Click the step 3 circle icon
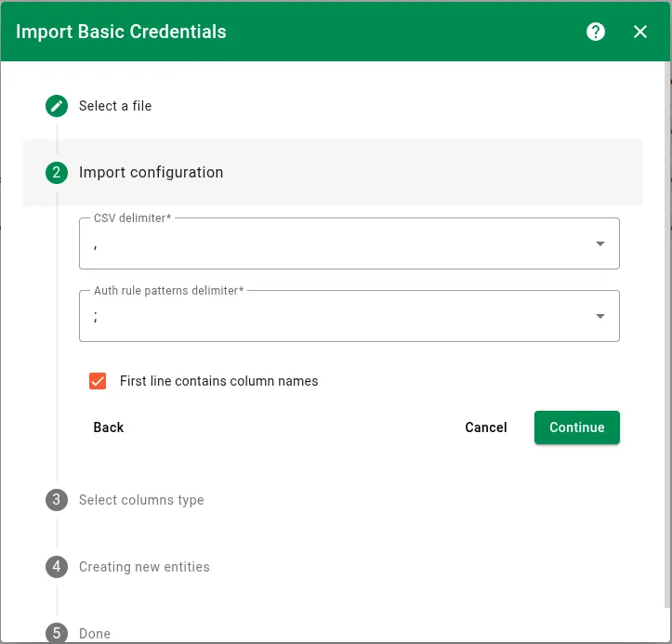Screen dimensions: 672x644 [x=57, y=500]
